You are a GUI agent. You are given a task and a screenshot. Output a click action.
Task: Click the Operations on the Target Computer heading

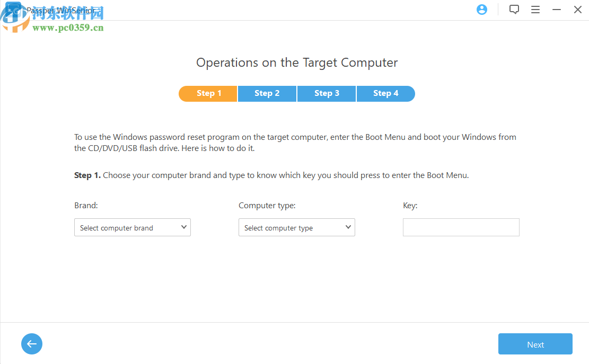click(297, 63)
